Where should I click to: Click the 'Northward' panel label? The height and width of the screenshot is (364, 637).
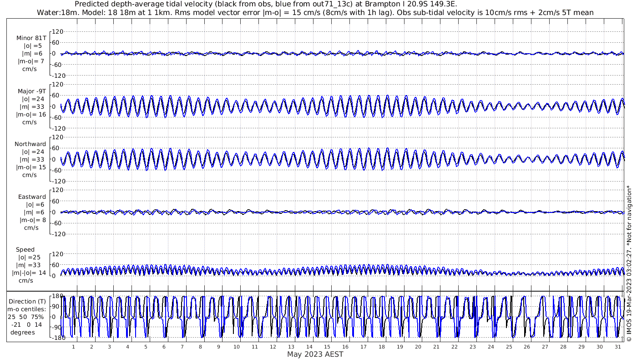pyautogui.click(x=30, y=144)
